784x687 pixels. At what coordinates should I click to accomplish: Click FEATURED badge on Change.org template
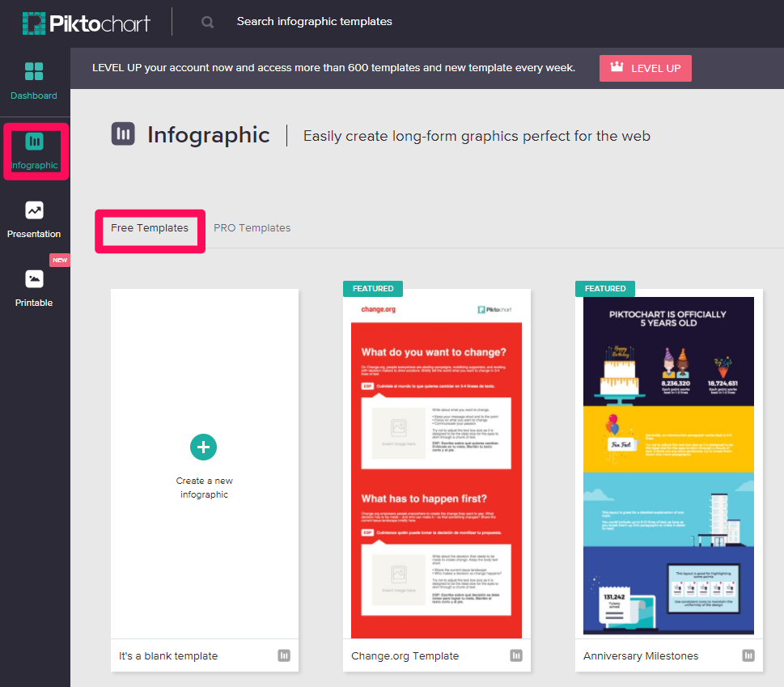coord(373,289)
